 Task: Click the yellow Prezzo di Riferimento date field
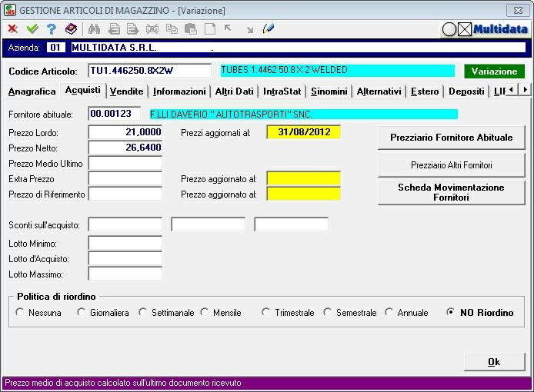tap(304, 194)
